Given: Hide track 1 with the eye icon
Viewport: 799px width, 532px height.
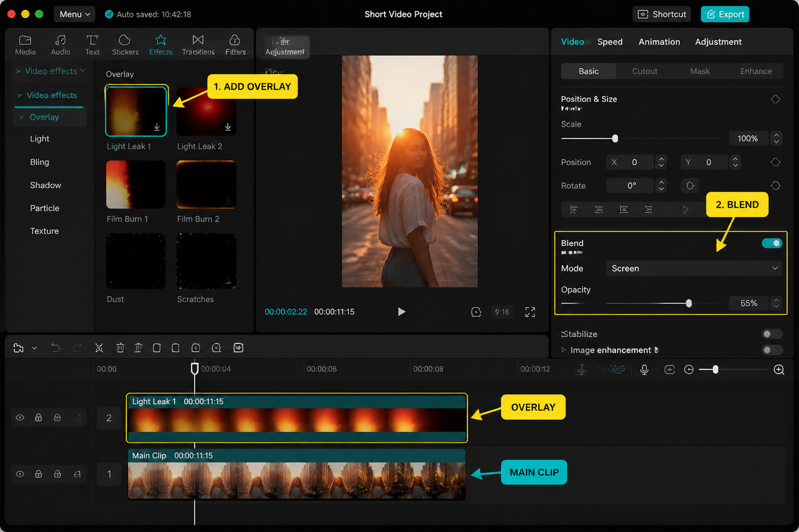Looking at the screenshot, I should pos(20,474).
